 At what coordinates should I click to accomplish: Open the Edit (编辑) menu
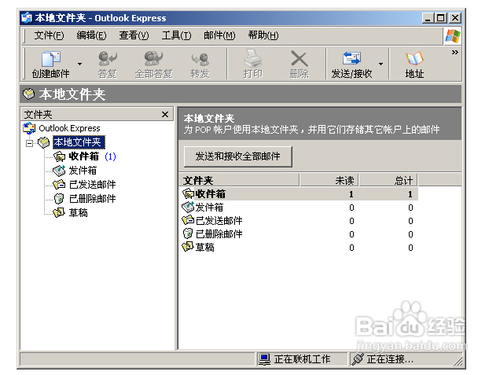tap(91, 35)
